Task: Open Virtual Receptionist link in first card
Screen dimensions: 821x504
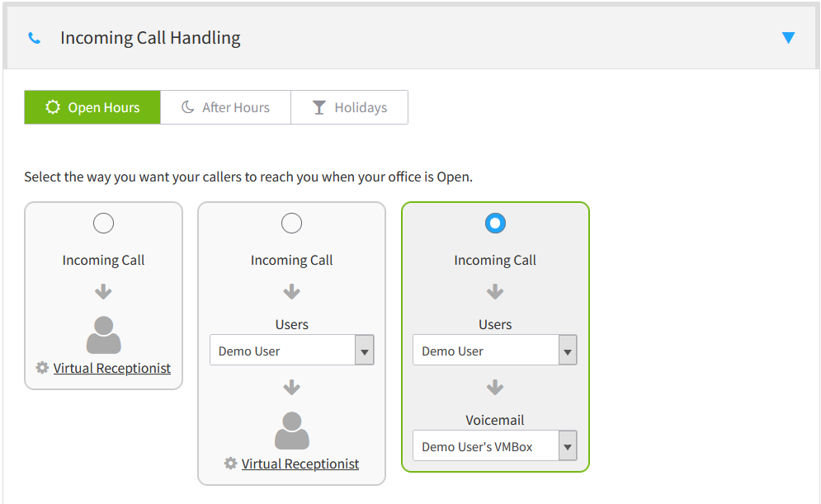Action: tap(112, 368)
